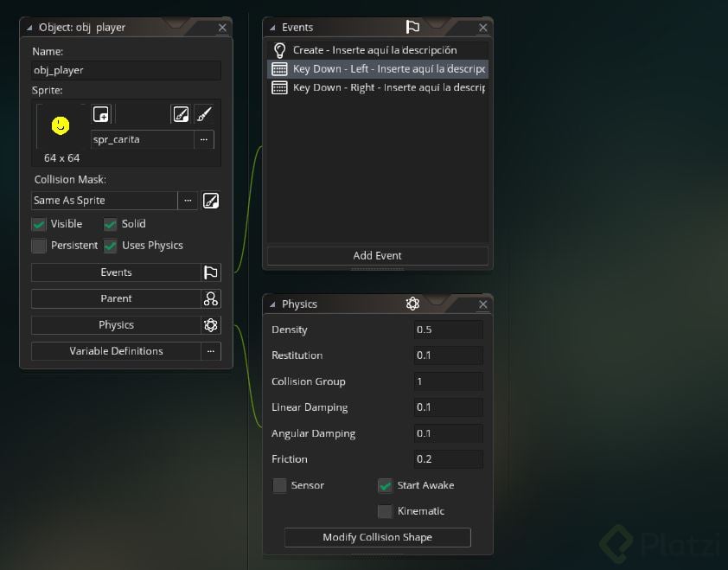This screenshot has width=728, height=570.
Task: Click the spr_carita sprite name field
Action: click(x=143, y=139)
